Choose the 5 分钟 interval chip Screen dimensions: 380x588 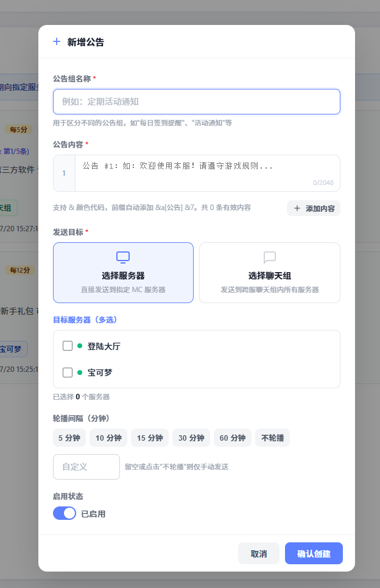(69, 438)
